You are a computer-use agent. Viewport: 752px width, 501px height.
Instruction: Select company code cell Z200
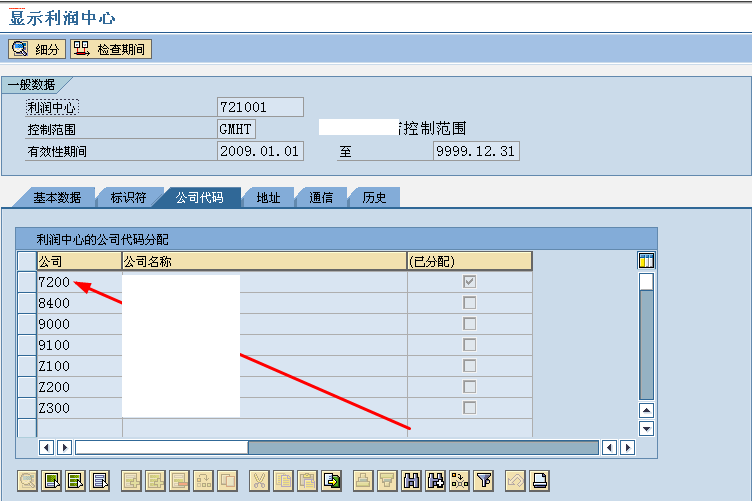click(x=79, y=387)
